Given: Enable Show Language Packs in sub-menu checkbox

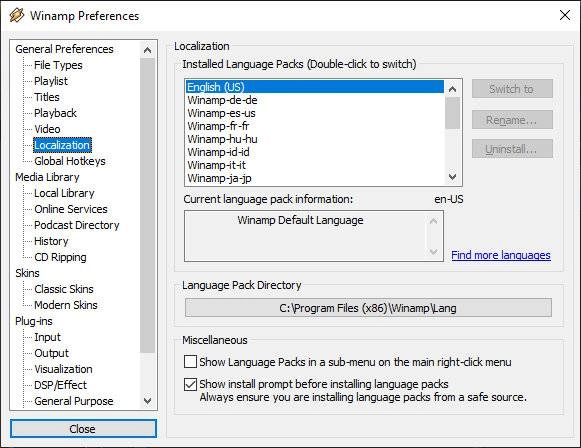Looking at the screenshot, I should tap(190, 362).
